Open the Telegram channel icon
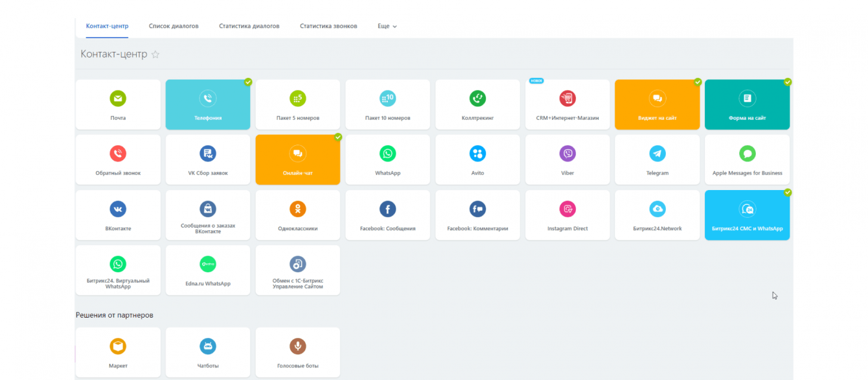This screenshot has width=868, height=380. (x=657, y=154)
